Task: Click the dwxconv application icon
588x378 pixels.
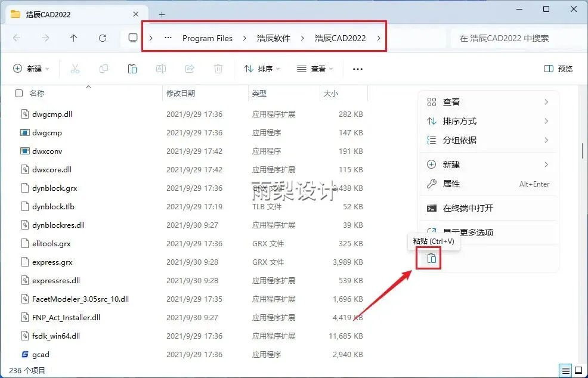Action: 25,151
